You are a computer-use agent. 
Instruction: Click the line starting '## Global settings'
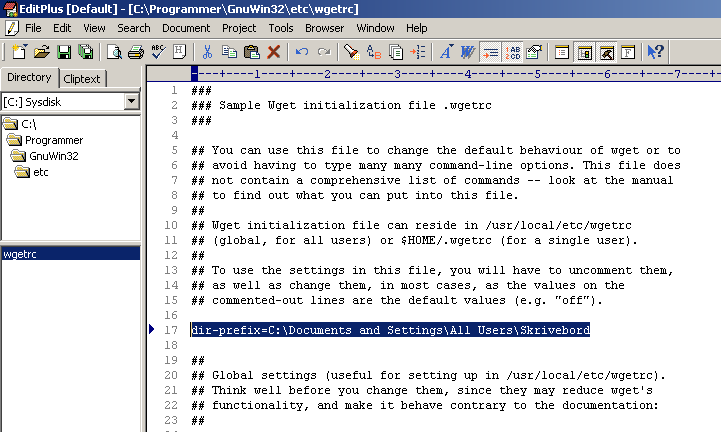[429, 375]
